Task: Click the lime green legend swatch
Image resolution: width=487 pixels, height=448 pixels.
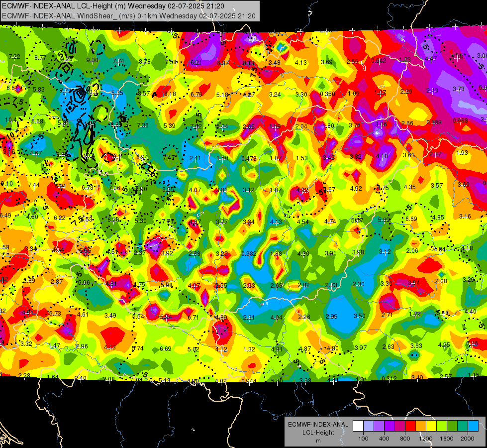Action: (442, 426)
